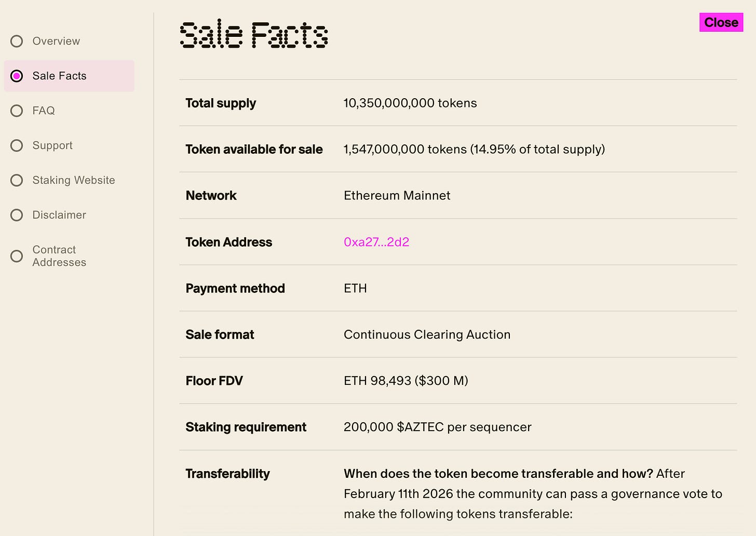Screen dimensions: 756x536
Task: Click the Continuous Clearing Auction text
Action: 427,334
